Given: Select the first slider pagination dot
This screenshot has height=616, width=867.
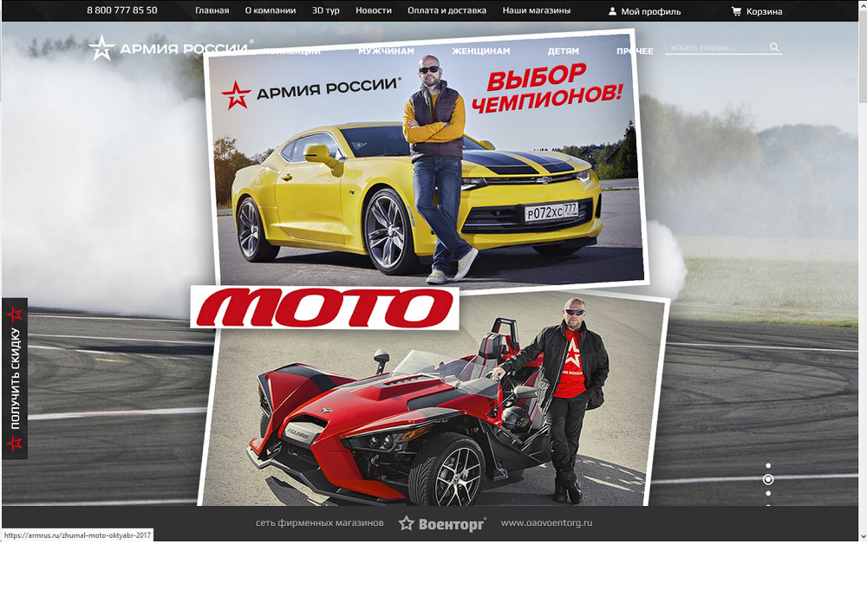Looking at the screenshot, I should [768, 465].
